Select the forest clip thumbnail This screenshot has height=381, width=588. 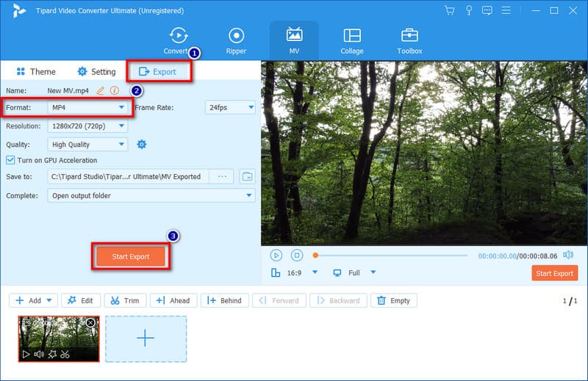59,339
